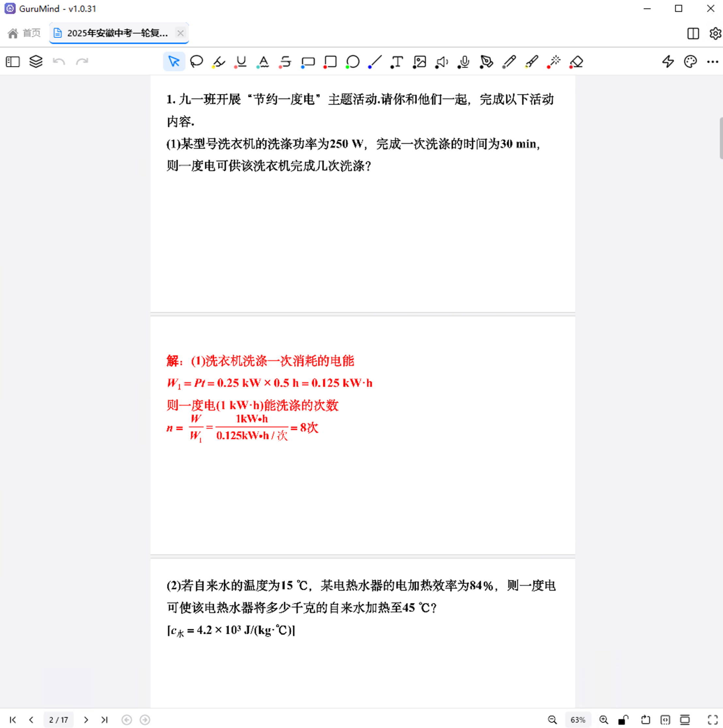The image size is (723, 728).
Task: Select the pencil drawing tool
Action: (x=509, y=61)
